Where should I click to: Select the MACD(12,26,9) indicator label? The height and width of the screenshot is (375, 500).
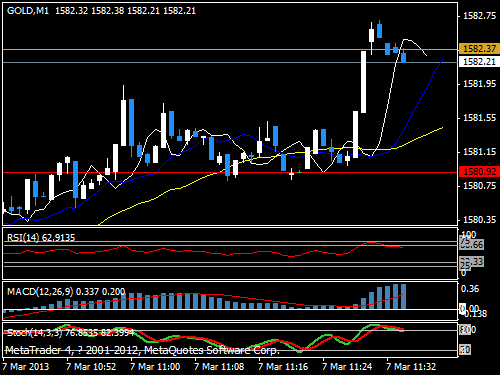[x=66, y=292]
